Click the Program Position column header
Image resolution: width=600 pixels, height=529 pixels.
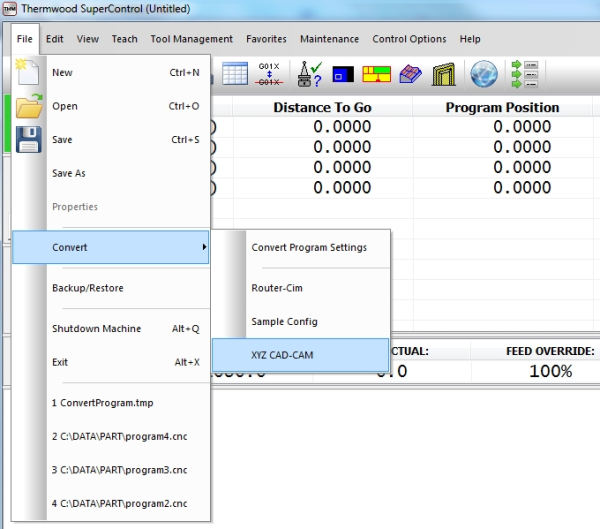point(502,108)
